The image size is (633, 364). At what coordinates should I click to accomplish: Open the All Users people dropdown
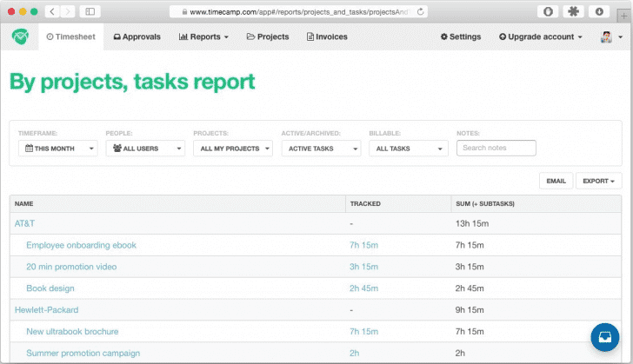click(145, 149)
